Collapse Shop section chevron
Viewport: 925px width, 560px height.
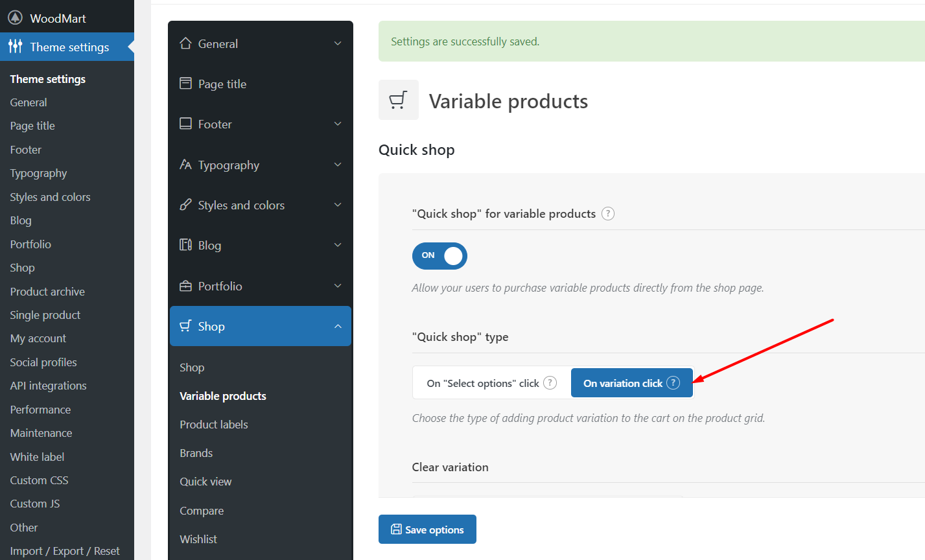tap(338, 326)
